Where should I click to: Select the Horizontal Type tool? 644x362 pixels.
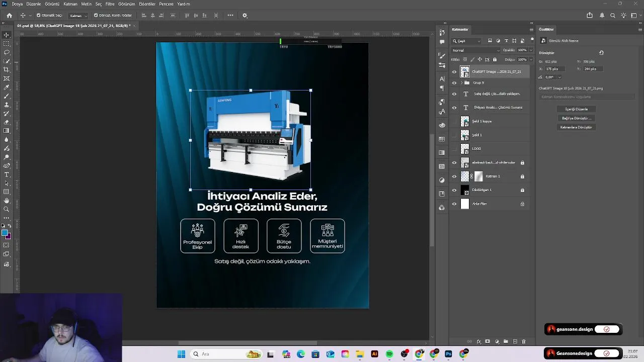(x=7, y=174)
